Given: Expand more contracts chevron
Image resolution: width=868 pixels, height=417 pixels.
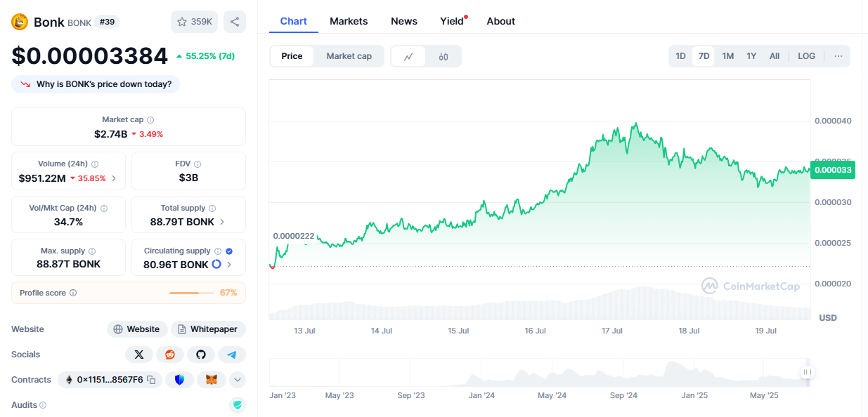Looking at the screenshot, I should click(238, 380).
